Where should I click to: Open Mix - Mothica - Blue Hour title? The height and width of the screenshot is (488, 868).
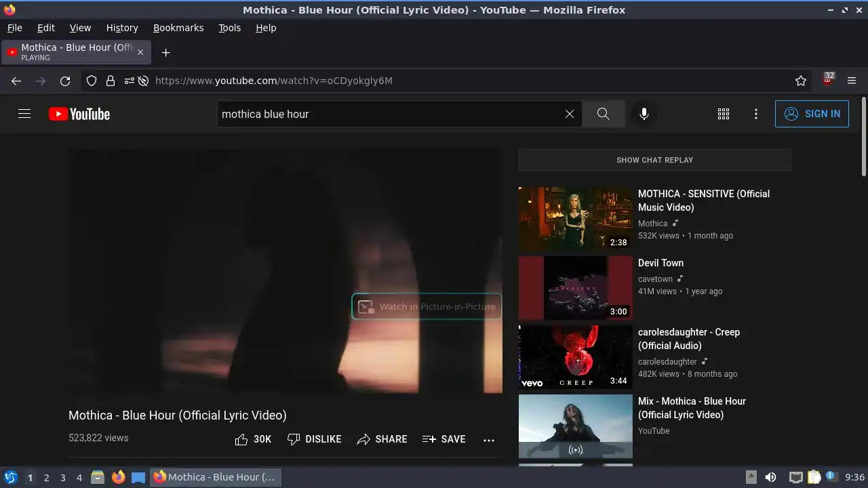[692, 408]
